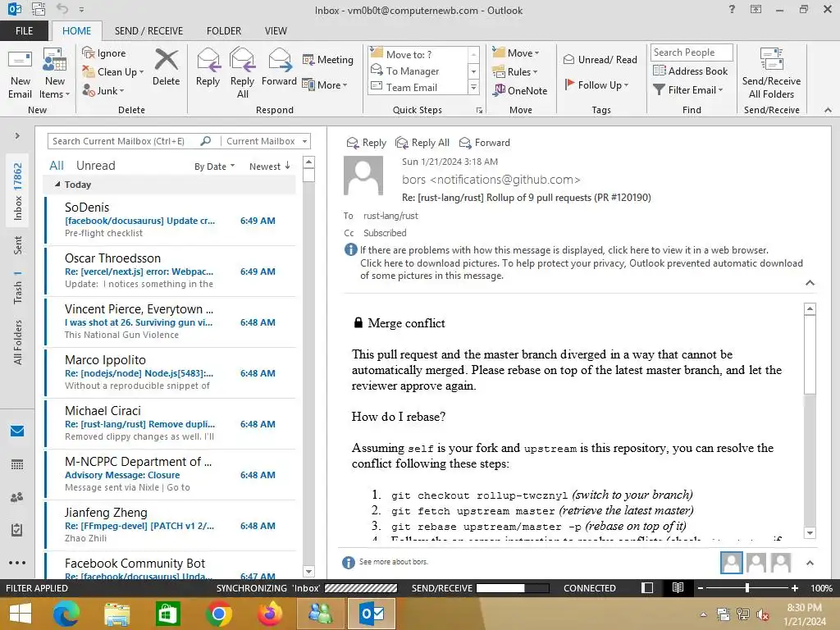Open the Inbox 17862 folder

(18, 191)
